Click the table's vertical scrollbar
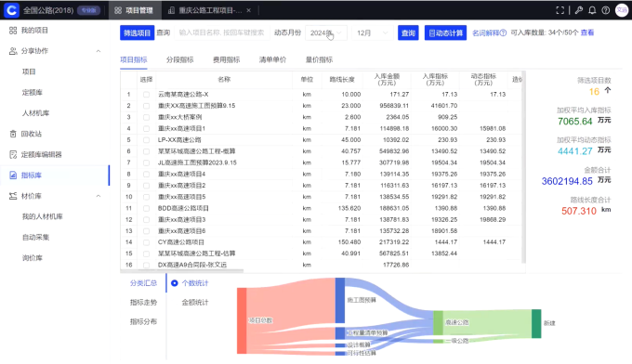This screenshot has width=632, height=364. point(523,167)
